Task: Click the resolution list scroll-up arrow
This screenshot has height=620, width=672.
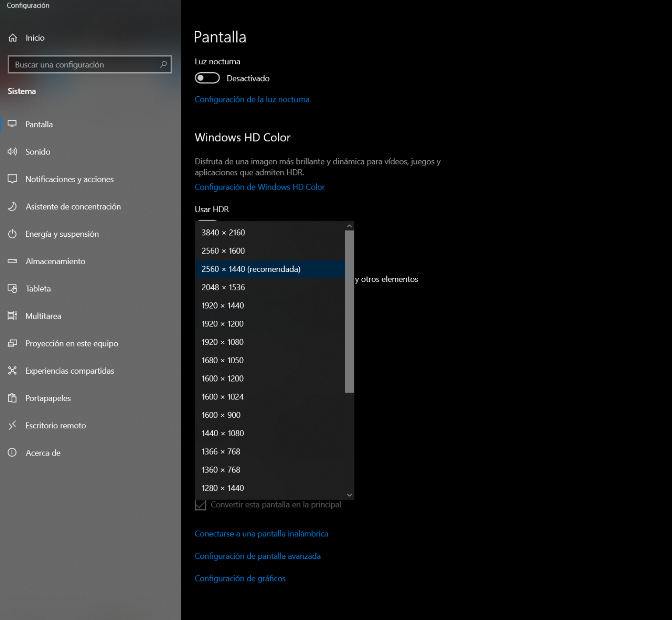Action: 349,226
